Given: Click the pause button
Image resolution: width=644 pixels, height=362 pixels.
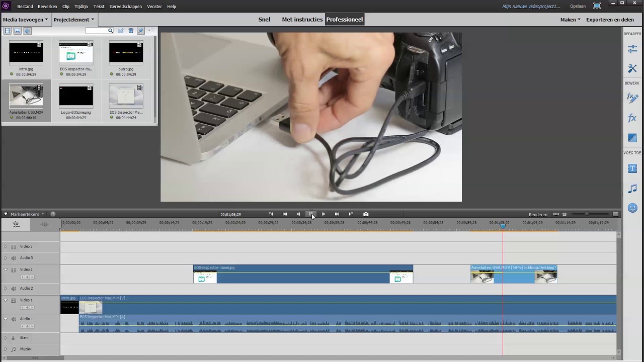Looking at the screenshot, I should click(x=311, y=214).
